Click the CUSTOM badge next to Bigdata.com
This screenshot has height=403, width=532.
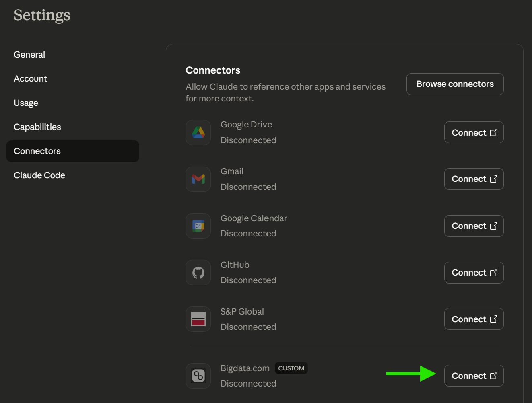(291, 368)
